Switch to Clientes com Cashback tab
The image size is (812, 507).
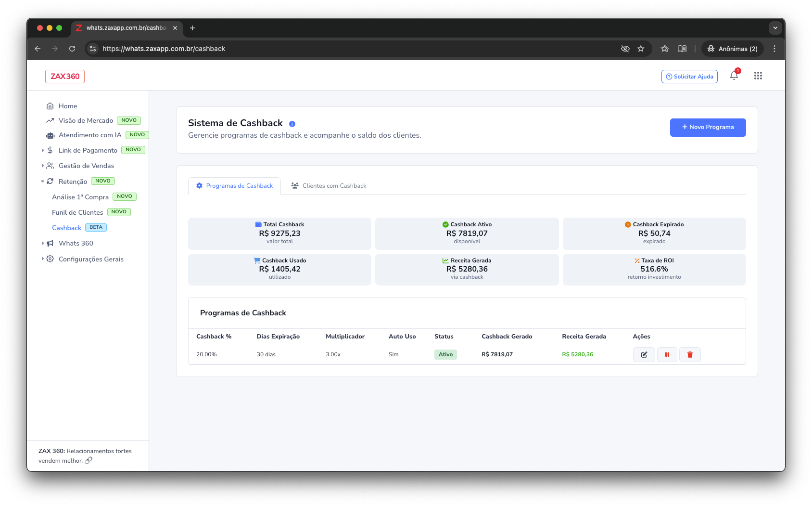[x=329, y=186]
